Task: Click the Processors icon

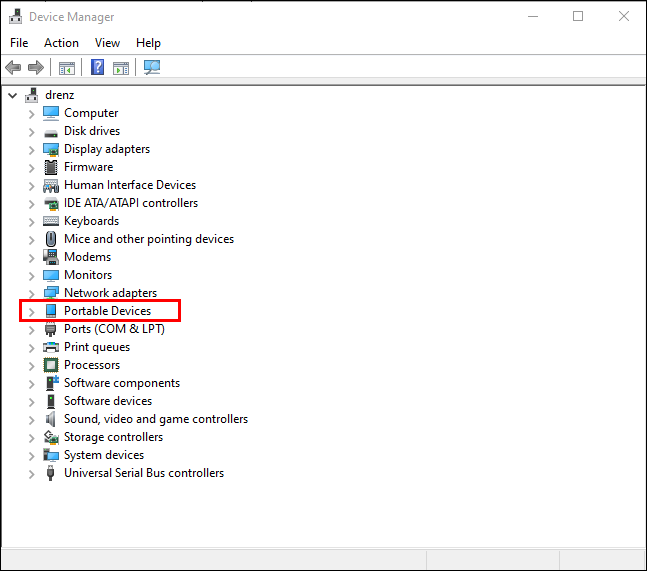Action: (51, 365)
